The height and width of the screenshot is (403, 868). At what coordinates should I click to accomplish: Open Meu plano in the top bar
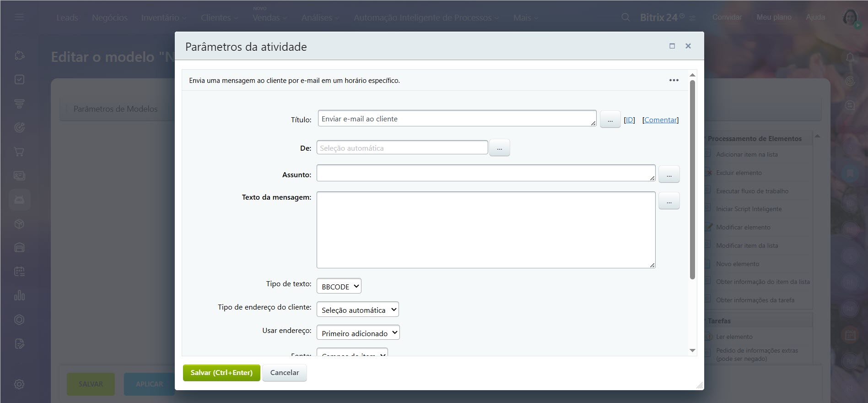click(774, 17)
